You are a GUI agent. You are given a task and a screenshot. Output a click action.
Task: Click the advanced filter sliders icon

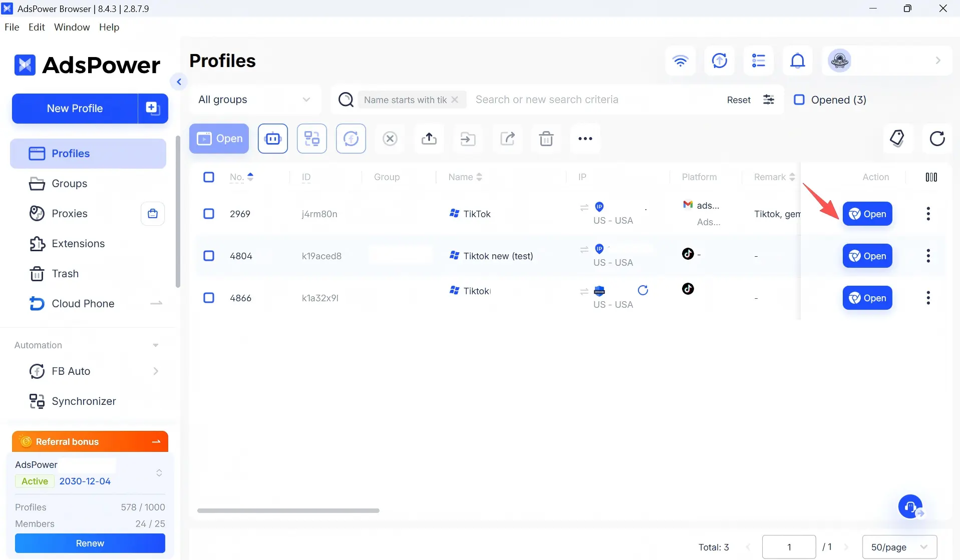(x=769, y=100)
